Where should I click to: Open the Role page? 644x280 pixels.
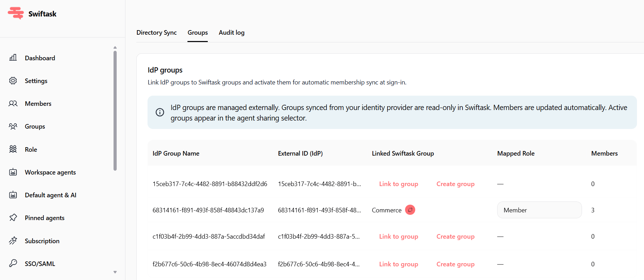31,149
